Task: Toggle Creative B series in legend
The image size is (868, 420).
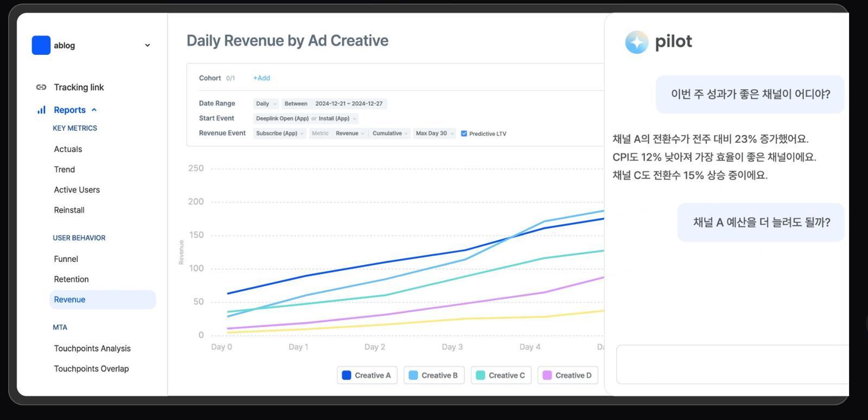Action: (x=434, y=376)
